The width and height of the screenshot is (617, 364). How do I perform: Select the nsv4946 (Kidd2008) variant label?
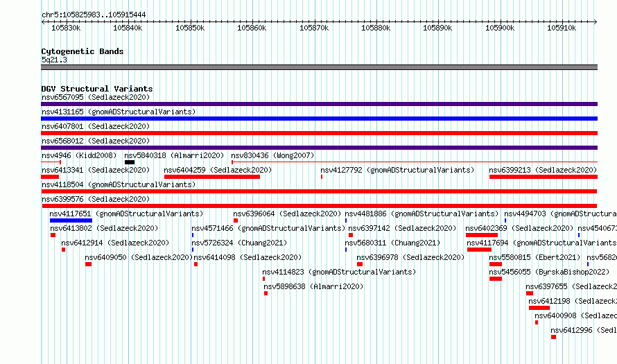(79, 155)
